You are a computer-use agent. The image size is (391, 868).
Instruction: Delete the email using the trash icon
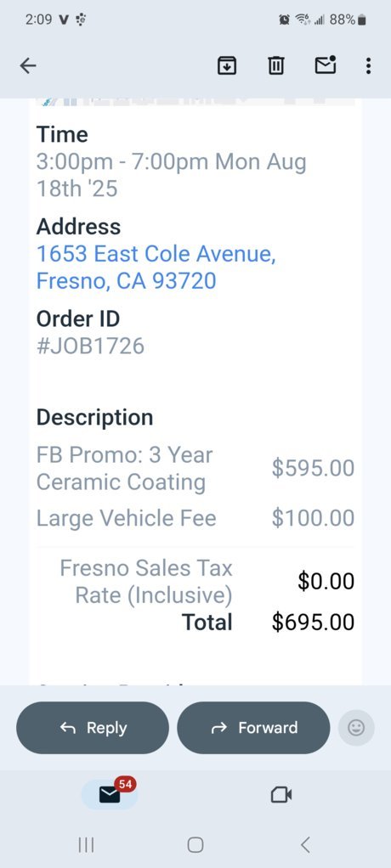[x=275, y=66]
